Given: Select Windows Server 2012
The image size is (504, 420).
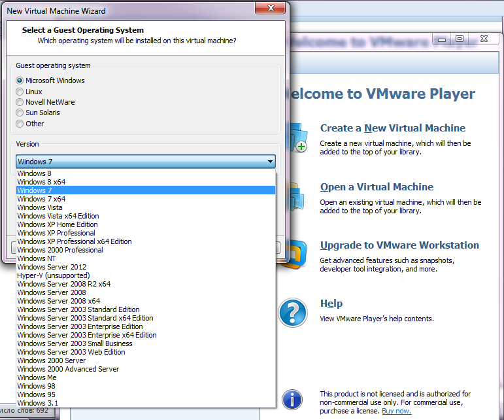Looking at the screenshot, I should click(x=146, y=267).
